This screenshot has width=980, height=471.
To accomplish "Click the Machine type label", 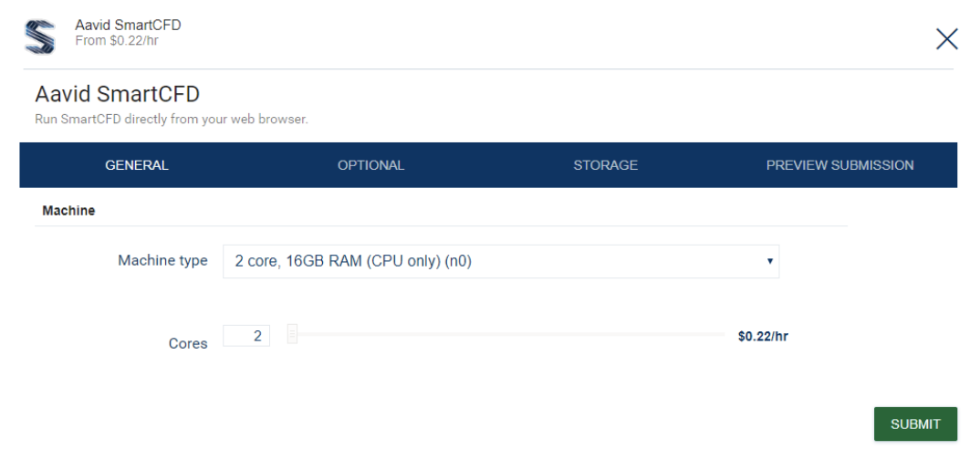I will (x=162, y=260).
